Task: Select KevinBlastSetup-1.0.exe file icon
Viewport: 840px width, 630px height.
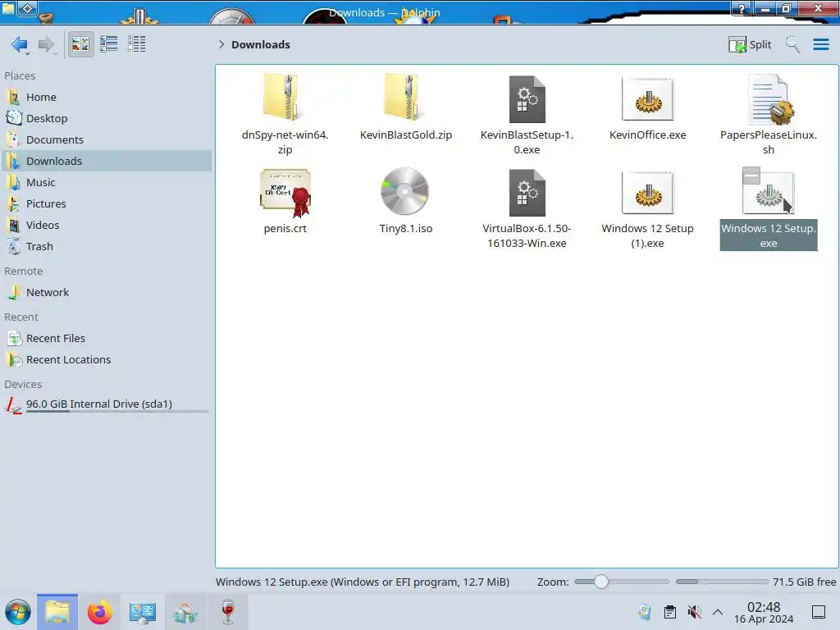Action: coord(527,99)
